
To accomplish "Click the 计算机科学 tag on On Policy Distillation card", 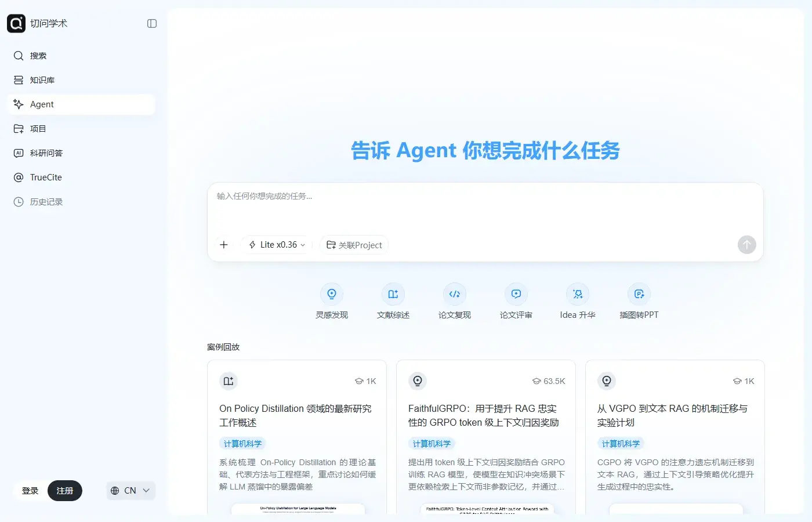I will (242, 444).
